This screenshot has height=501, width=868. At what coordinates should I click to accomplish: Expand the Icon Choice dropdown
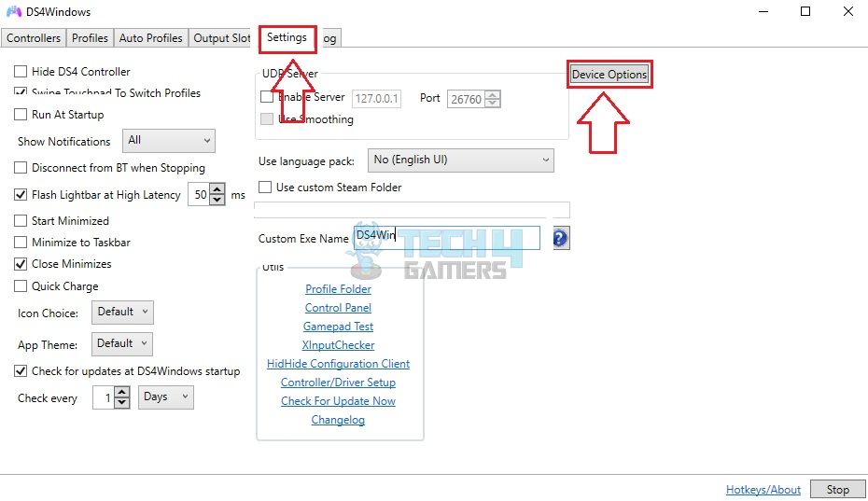[122, 312]
